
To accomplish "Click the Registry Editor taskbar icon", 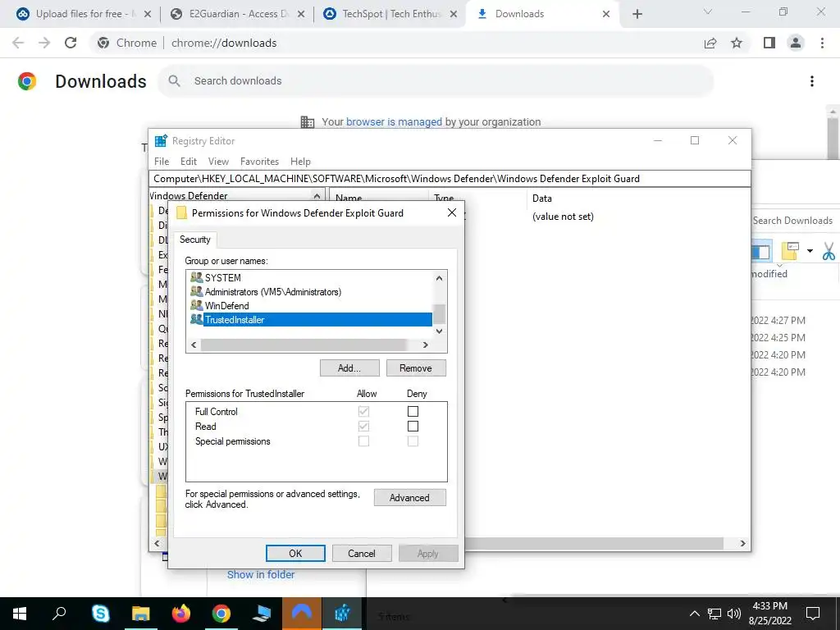I will pyautogui.click(x=342, y=614).
